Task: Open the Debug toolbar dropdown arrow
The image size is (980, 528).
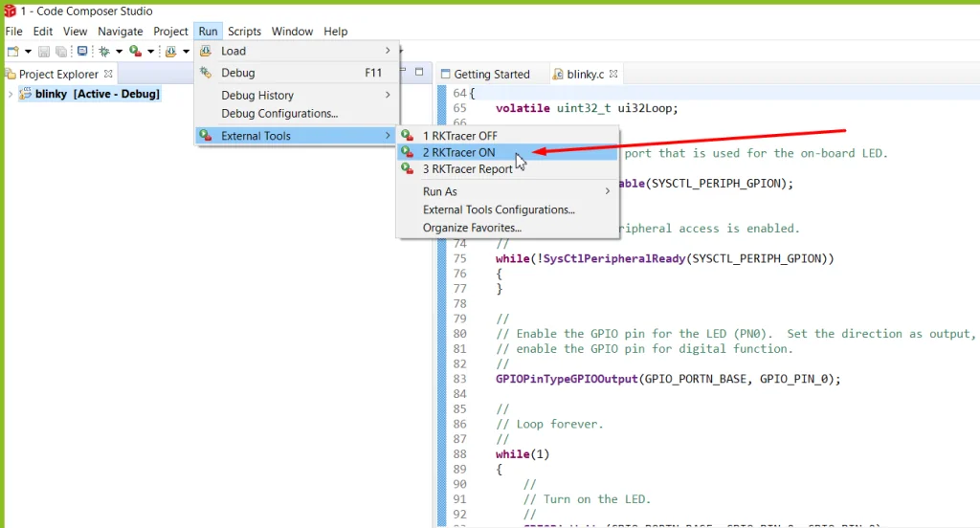Action: tap(119, 52)
